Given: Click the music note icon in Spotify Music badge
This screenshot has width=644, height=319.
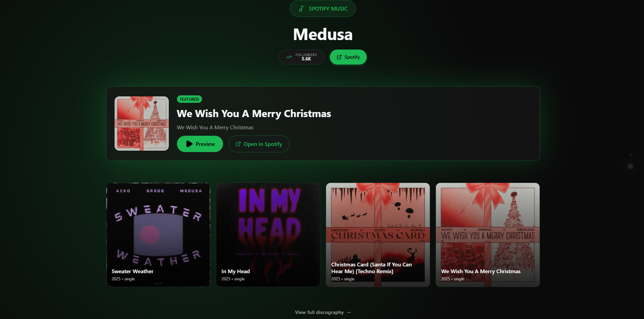Looking at the screenshot, I should (x=301, y=8).
